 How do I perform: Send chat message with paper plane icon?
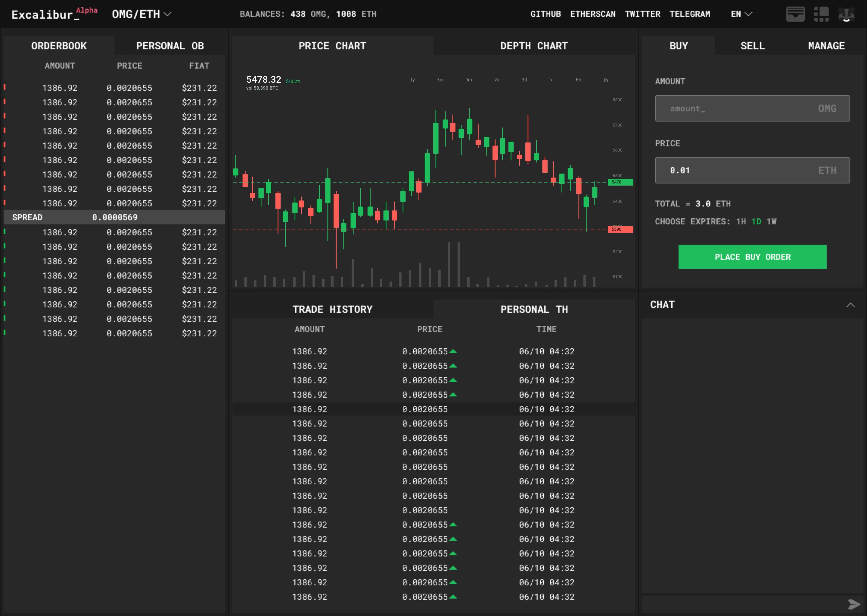point(854,604)
